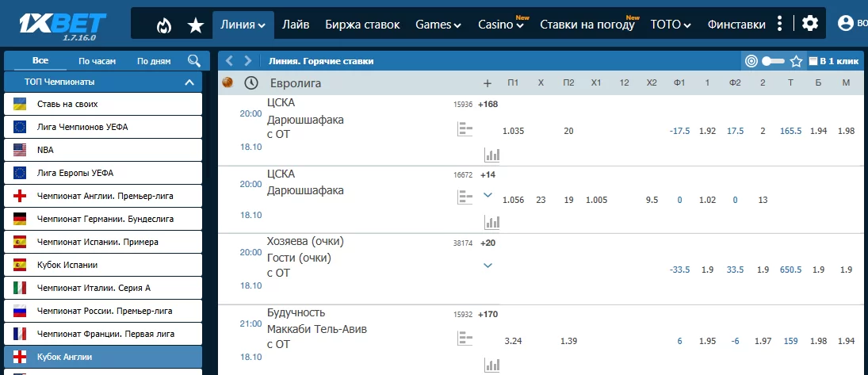Expand the ТОТО dropdown menu

(x=671, y=25)
